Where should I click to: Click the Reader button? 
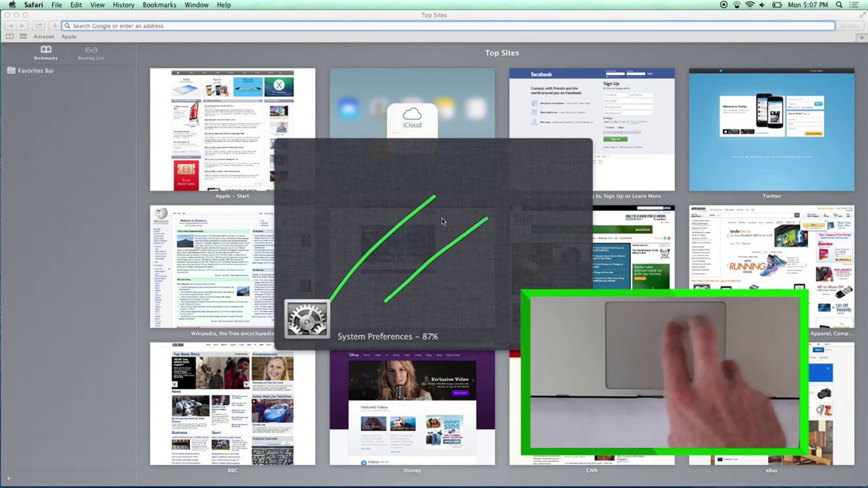[x=849, y=26]
